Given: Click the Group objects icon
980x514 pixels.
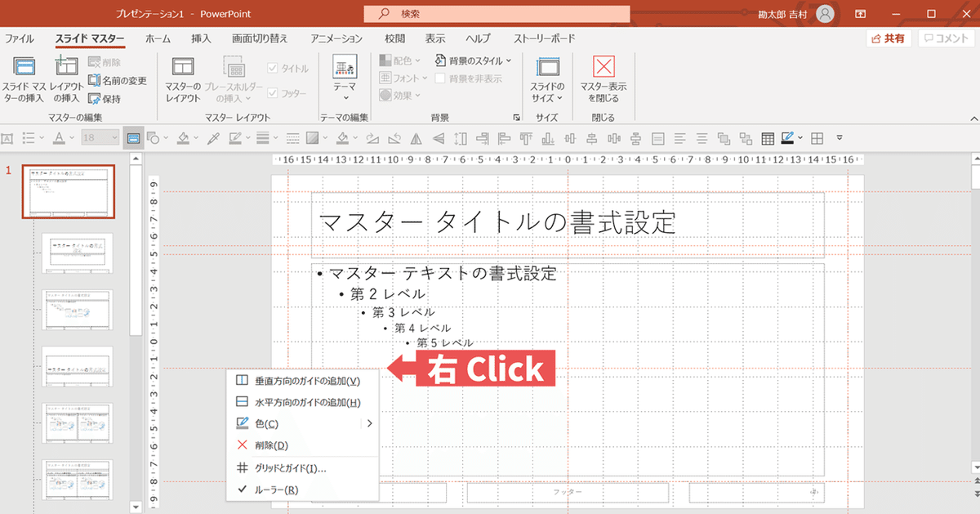Looking at the screenshot, I should (x=723, y=138).
